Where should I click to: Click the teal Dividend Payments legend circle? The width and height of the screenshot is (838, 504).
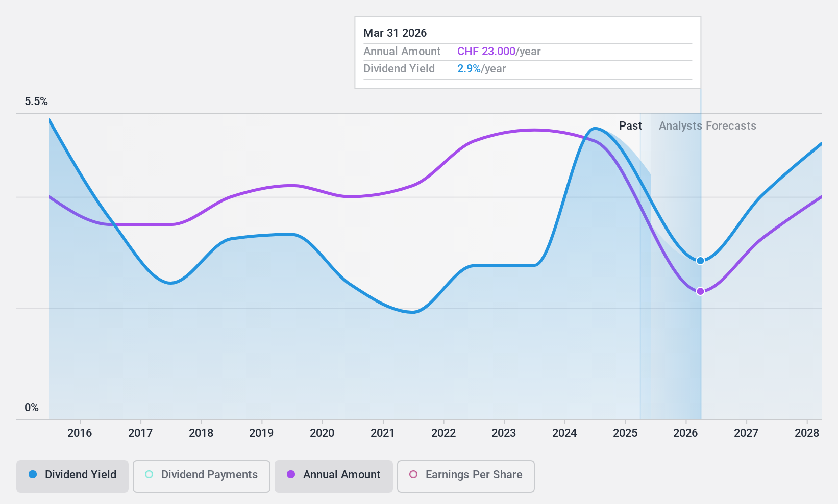coord(149,474)
